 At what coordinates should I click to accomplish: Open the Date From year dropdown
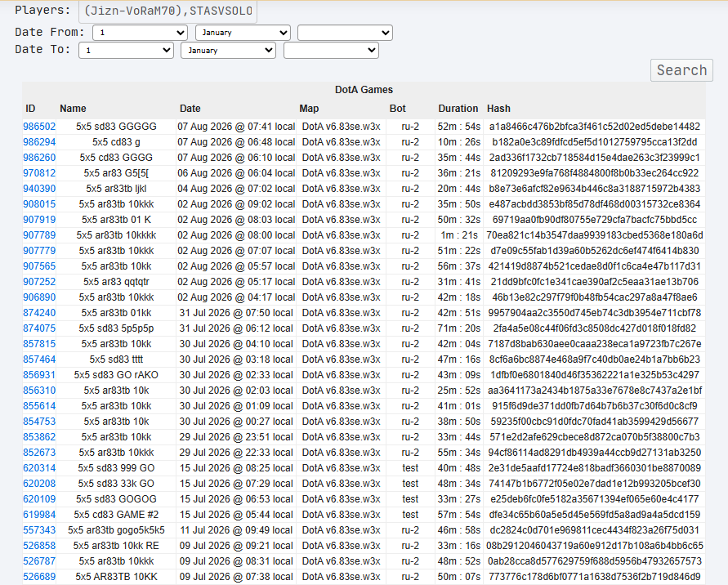(345, 33)
